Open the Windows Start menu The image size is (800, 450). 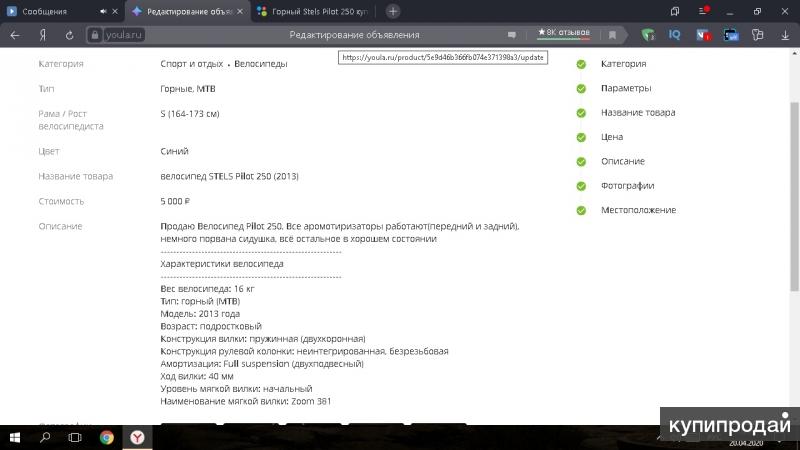pos(15,437)
